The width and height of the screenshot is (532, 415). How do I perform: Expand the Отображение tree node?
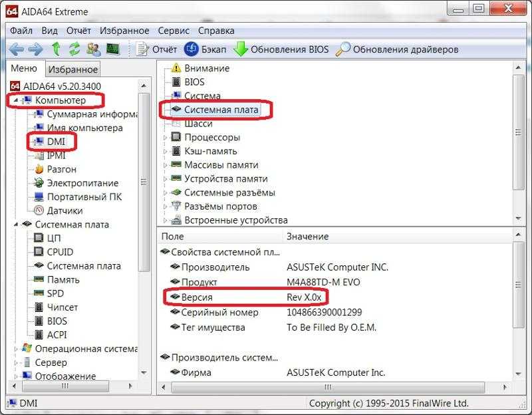[x=15, y=376]
